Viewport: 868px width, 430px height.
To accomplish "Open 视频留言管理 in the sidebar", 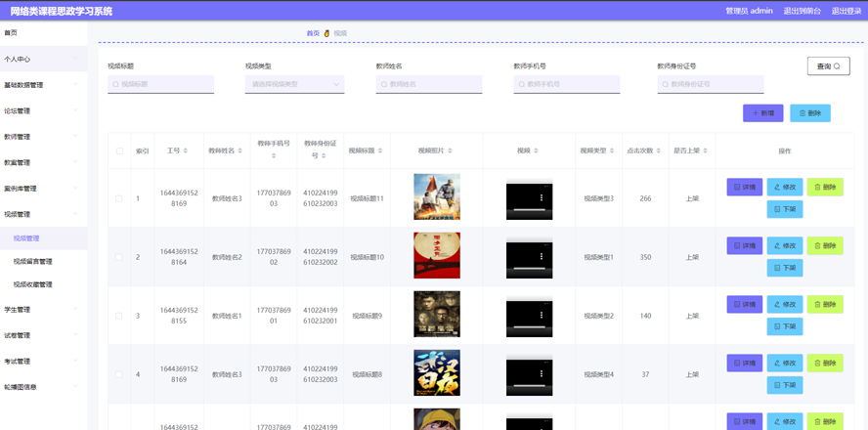I will pyautogui.click(x=33, y=262).
